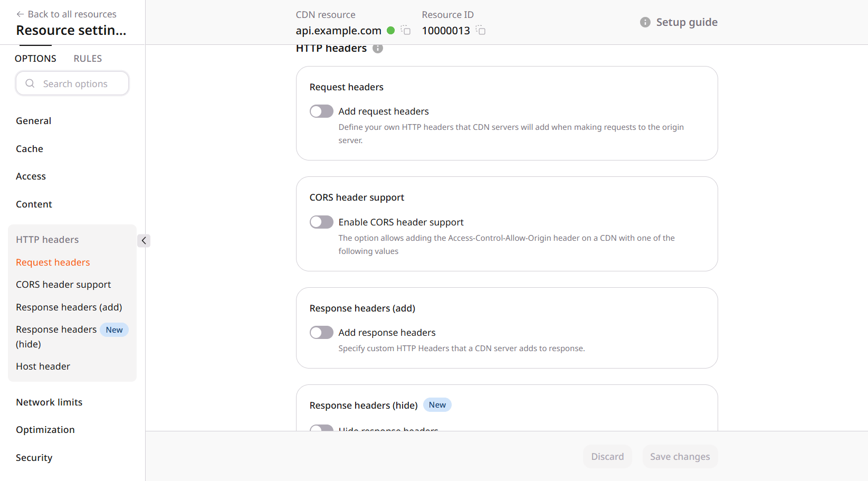This screenshot has height=481, width=868.
Task: Open the Optimization section
Action: 45,430
